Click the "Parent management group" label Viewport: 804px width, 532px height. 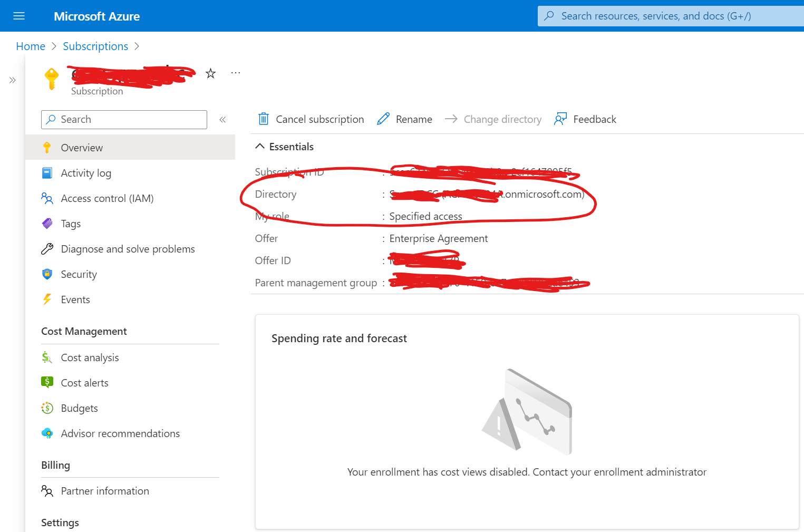(316, 283)
